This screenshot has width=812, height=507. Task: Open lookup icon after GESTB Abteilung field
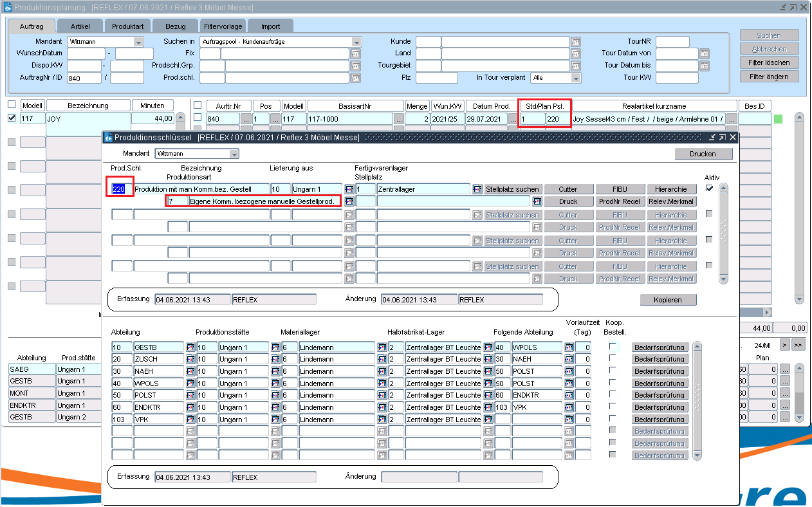coord(190,347)
